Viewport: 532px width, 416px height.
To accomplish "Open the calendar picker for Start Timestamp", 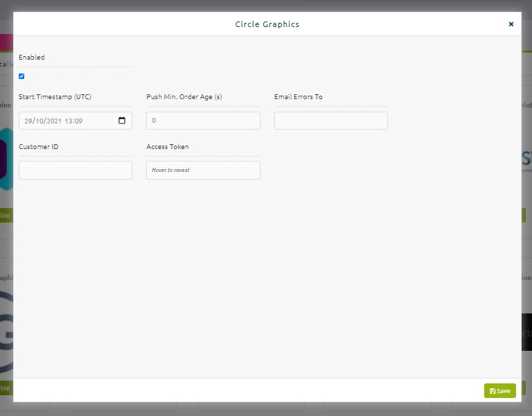I will (122, 121).
